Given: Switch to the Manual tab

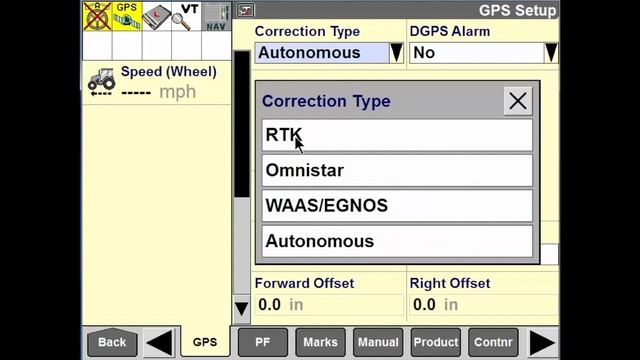Looking at the screenshot, I should (378, 342).
